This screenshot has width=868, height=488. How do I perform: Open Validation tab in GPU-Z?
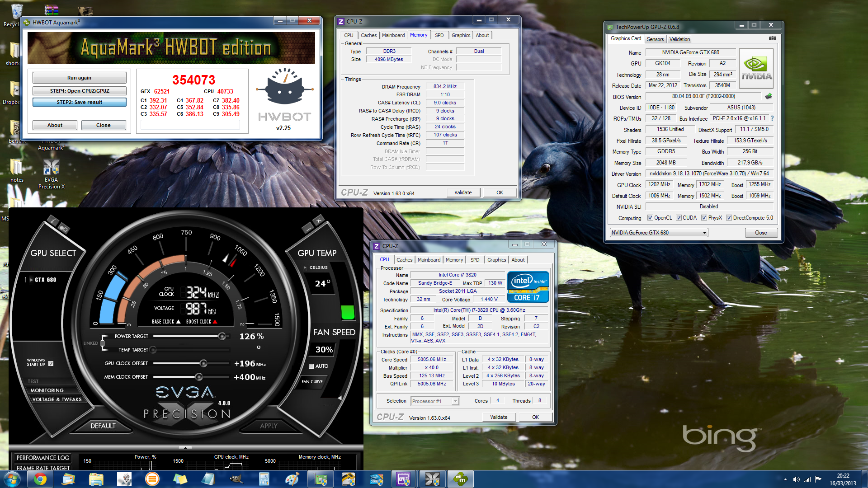click(679, 39)
